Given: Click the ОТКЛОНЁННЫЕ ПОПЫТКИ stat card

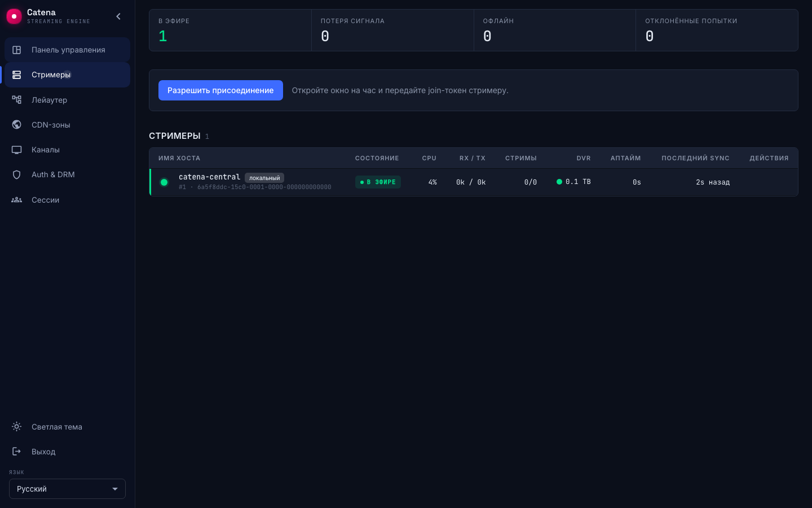Looking at the screenshot, I should pyautogui.click(x=717, y=30).
